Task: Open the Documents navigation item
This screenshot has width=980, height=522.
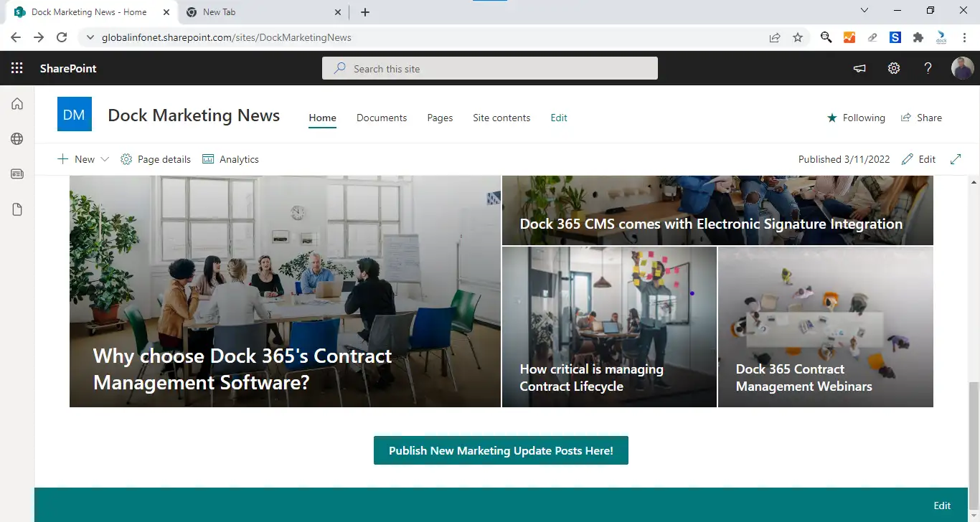Action: pos(382,118)
